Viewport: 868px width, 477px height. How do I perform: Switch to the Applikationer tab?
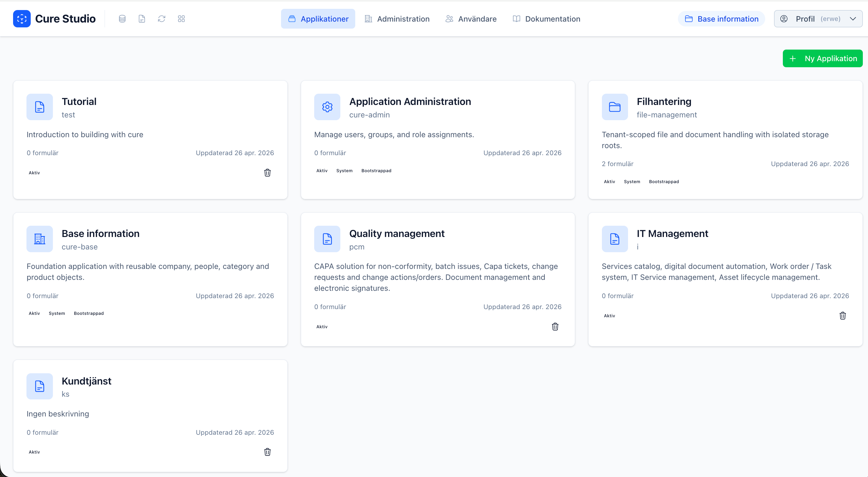(x=318, y=19)
